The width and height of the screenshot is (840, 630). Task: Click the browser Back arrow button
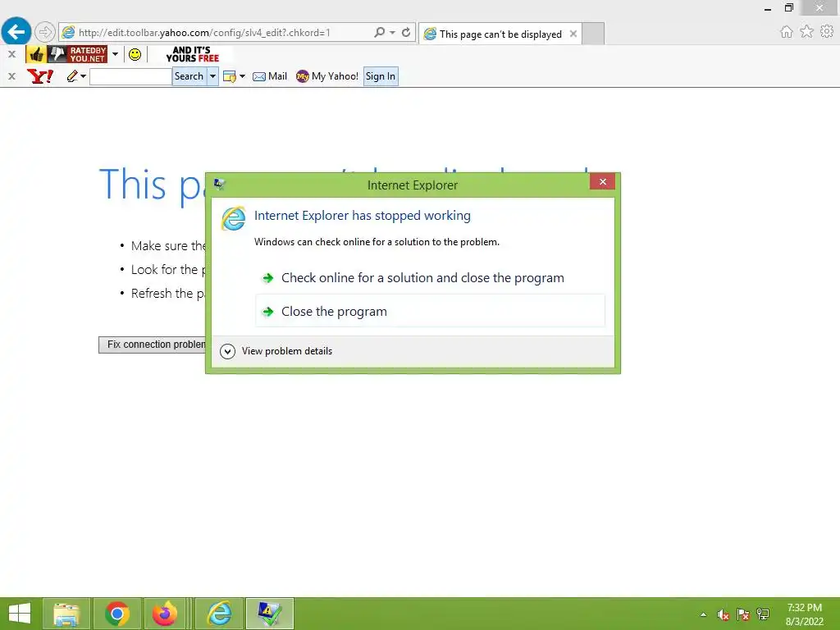tap(16, 32)
